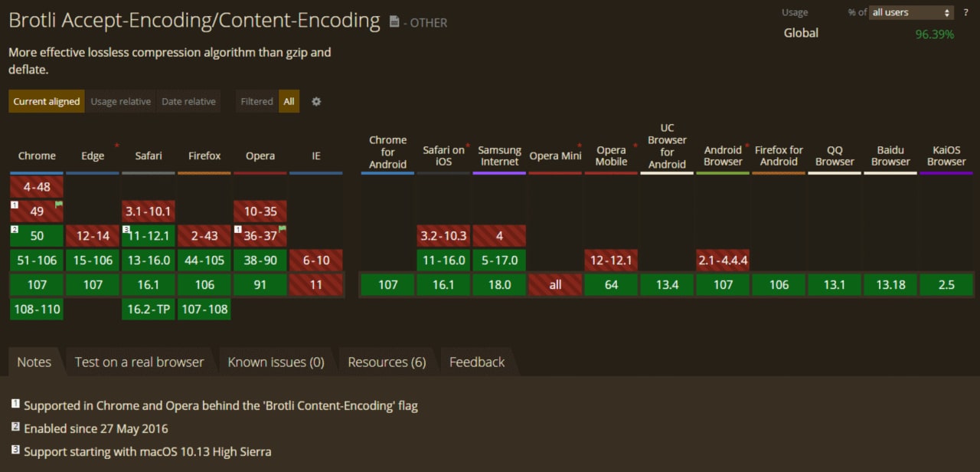The height and width of the screenshot is (472, 980).
Task: Select the Feedback tab
Action: [476, 362]
